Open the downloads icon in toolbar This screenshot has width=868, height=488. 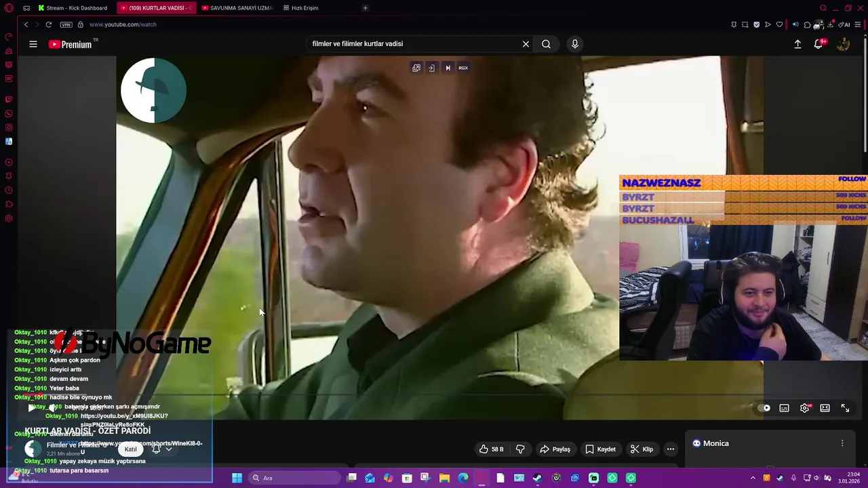coord(830,24)
